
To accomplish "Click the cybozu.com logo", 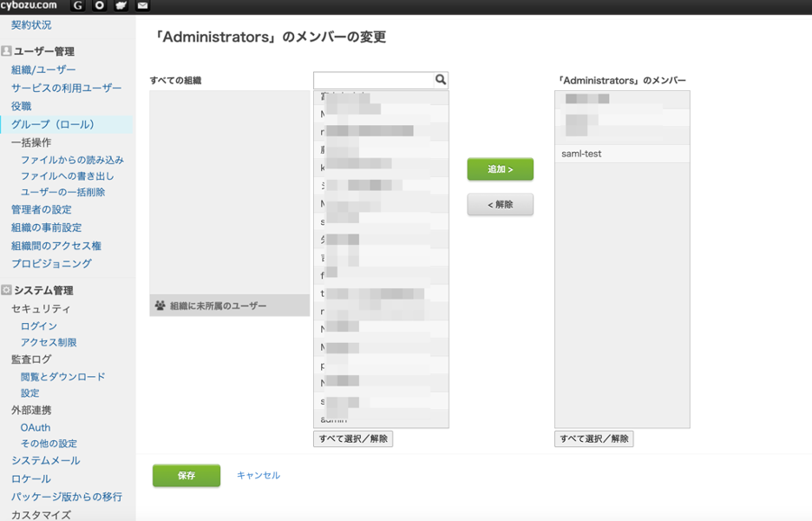I will click(29, 6).
